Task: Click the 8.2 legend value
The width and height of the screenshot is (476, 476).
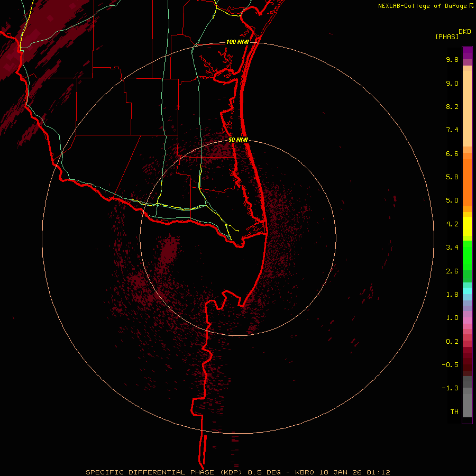Action: [452, 106]
